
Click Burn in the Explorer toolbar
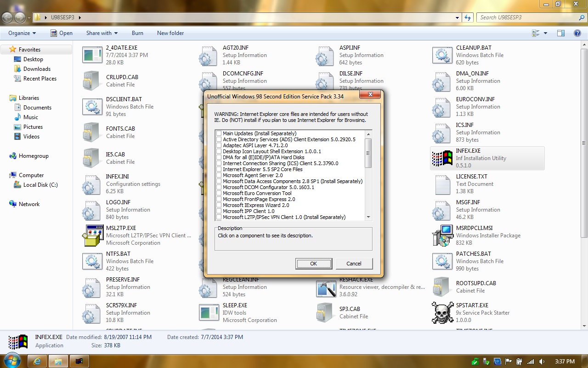click(137, 33)
